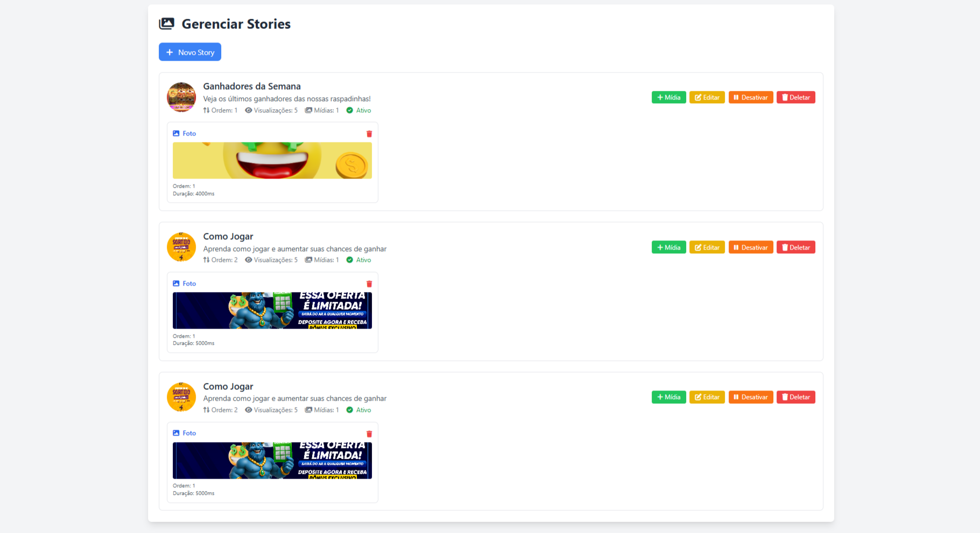Create a new story with Novo Story button
This screenshot has height=533, width=980.
[x=190, y=52]
